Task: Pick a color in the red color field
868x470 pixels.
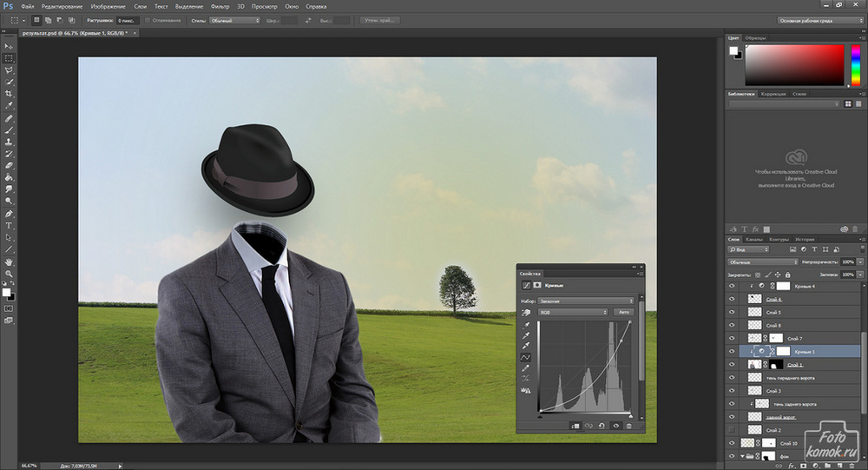Action: click(794, 64)
